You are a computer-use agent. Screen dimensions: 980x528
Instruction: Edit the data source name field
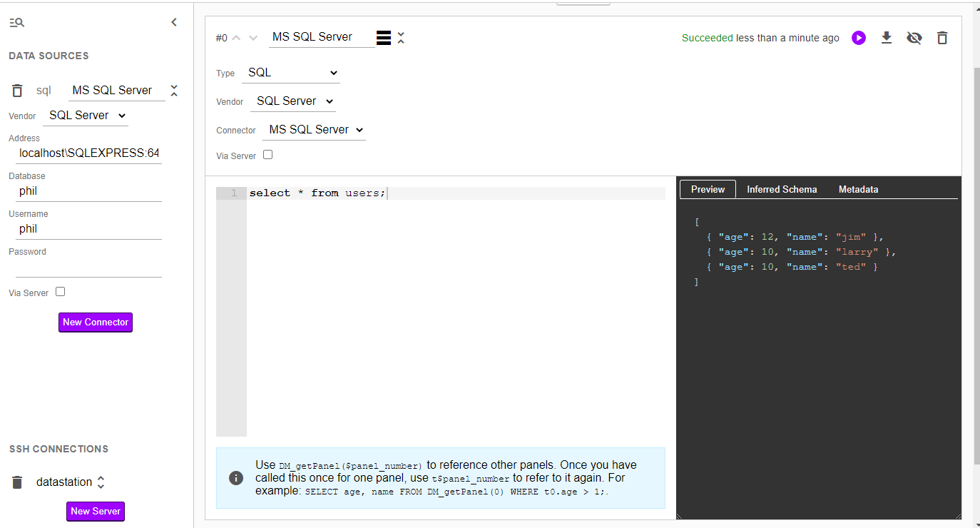117,91
